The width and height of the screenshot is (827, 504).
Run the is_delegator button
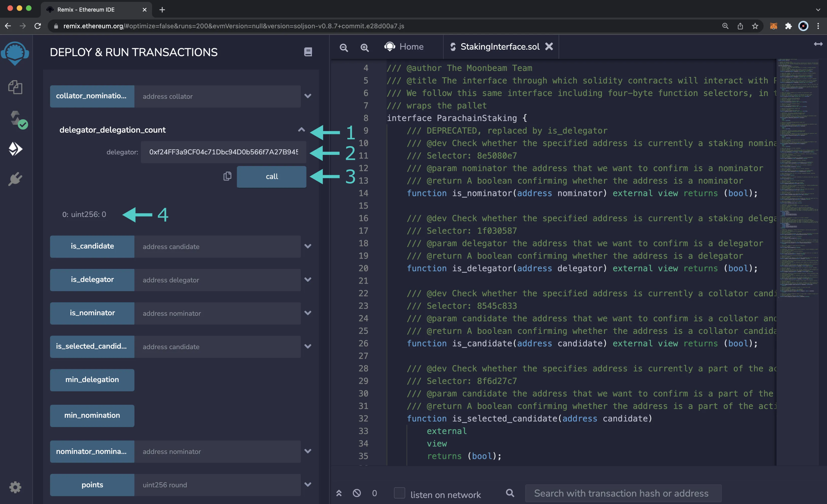92,279
